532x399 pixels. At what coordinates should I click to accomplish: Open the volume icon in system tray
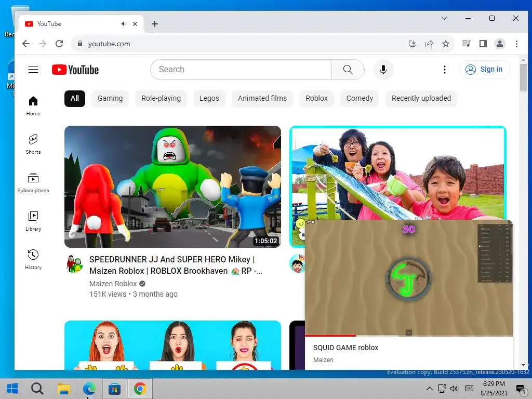pyautogui.click(x=454, y=389)
